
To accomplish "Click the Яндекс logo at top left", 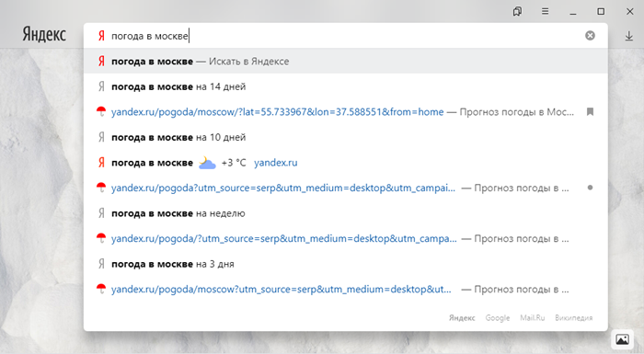I will click(44, 35).
